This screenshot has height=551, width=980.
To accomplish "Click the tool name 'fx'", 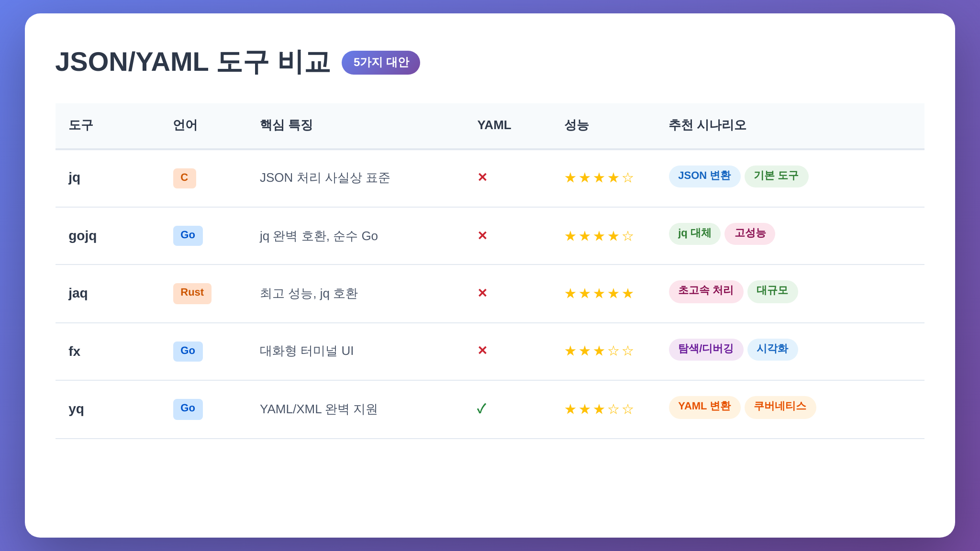I will pos(74,352).
